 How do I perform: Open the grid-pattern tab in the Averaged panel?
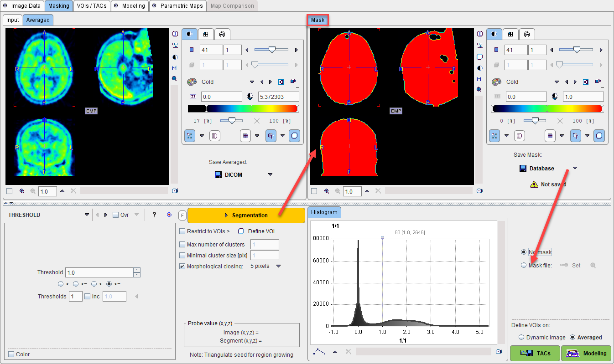(x=206, y=34)
